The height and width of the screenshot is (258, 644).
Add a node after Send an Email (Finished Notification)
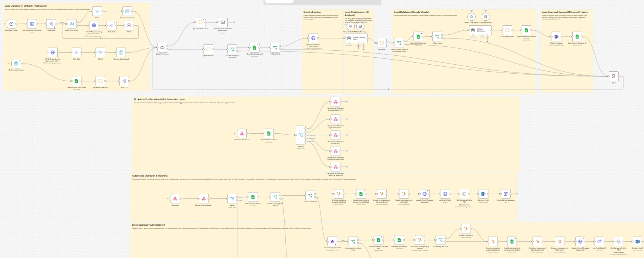pos(234,22)
